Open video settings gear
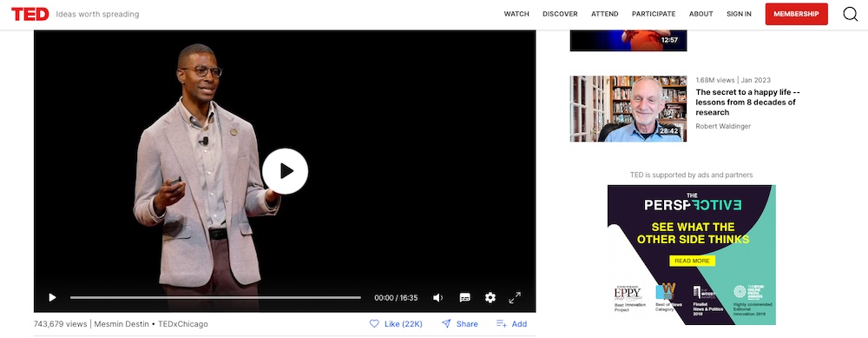Viewport: 868px width, 338px height. (490, 297)
